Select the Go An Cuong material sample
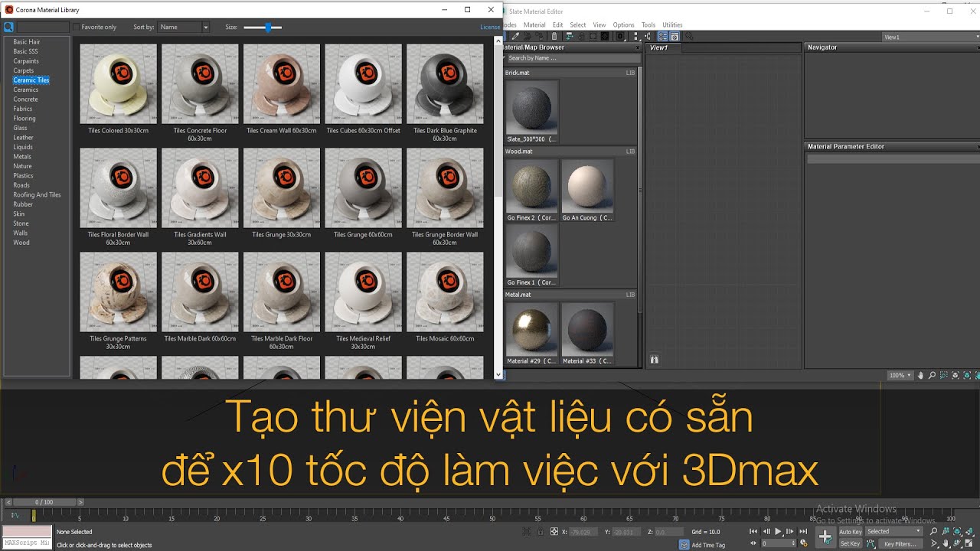The image size is (980, 551). (587, 191)
